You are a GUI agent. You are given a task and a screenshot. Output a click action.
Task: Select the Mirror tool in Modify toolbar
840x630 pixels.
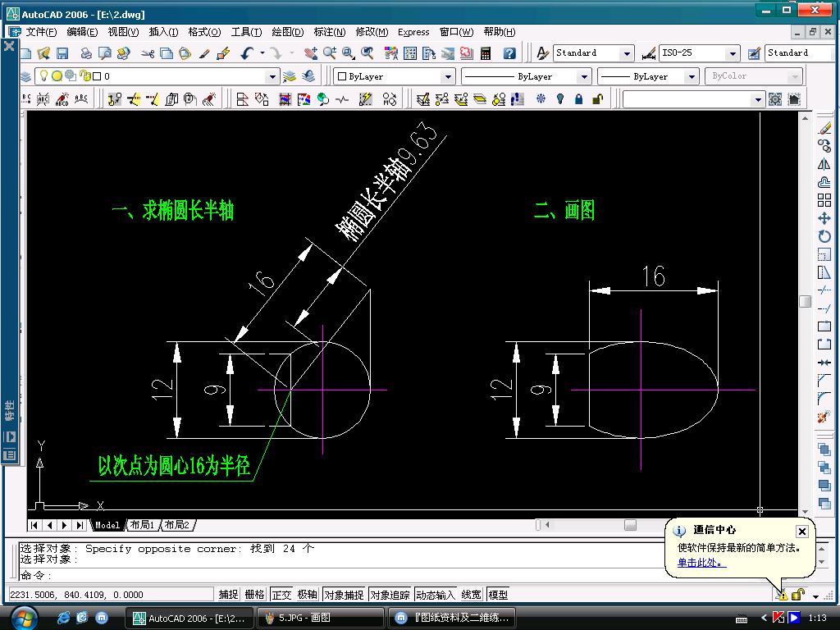click(824, 164)
